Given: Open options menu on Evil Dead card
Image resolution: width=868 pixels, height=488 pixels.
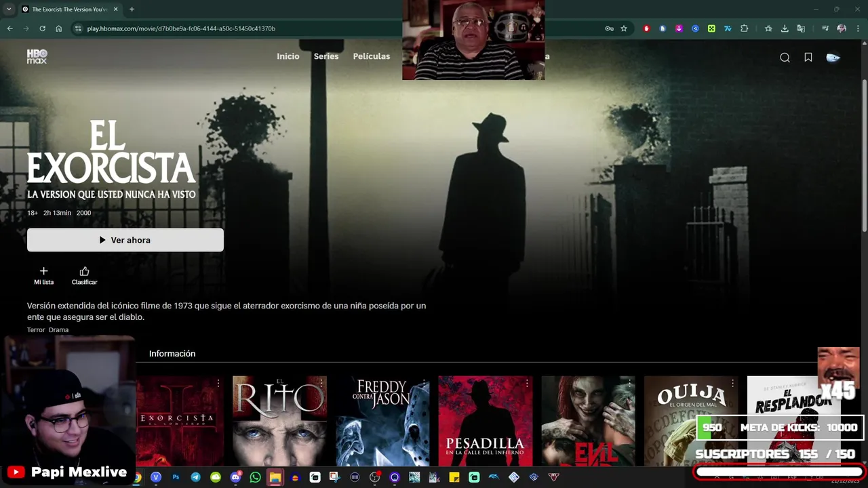Looking at the screenshot, I should coord(629,384).
